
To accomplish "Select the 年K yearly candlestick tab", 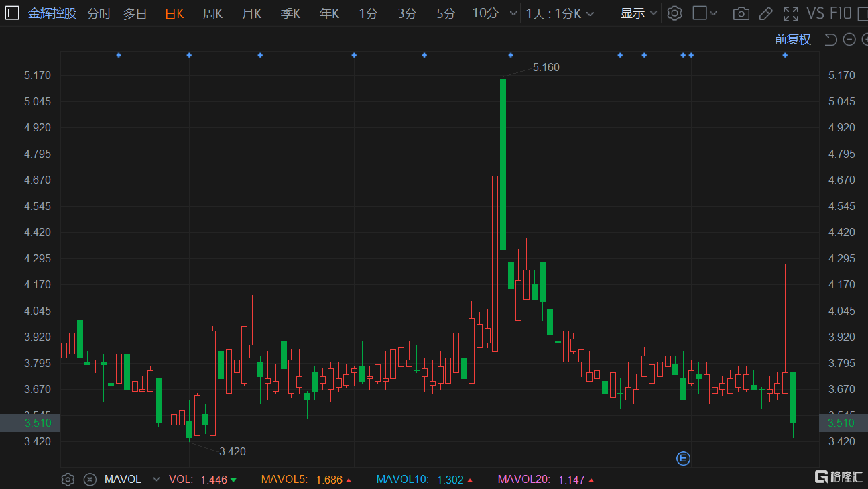I will [330, 13].
